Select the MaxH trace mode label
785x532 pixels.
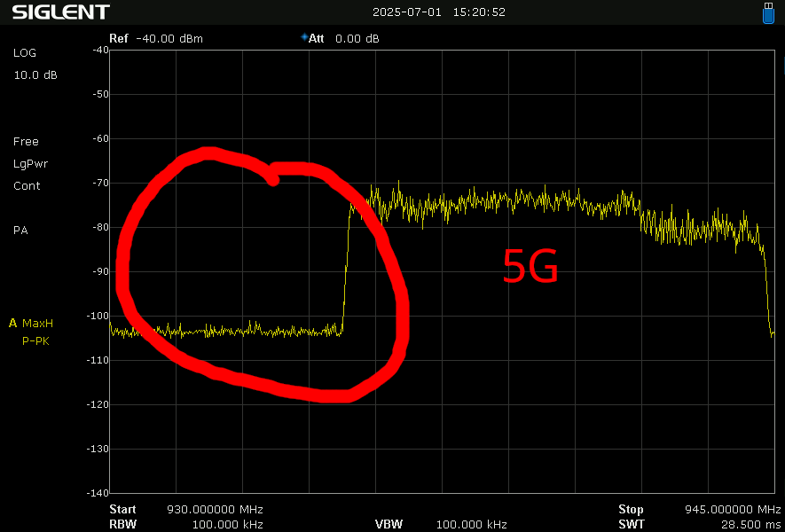click(38, 323)
